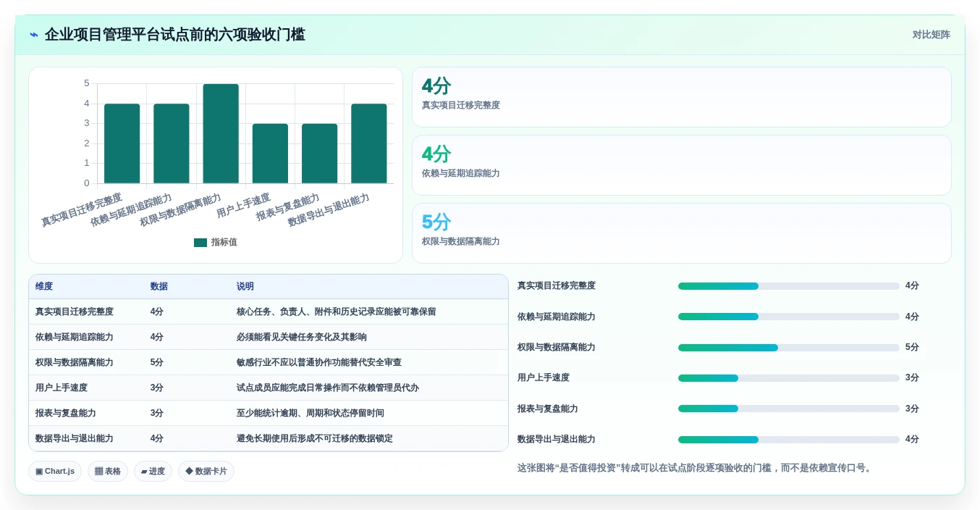The width and height of the screenshot is (980, 510).
Task: Click the tallest bar, 权限与数据隔离能力
Action: (x=221, y=133)
